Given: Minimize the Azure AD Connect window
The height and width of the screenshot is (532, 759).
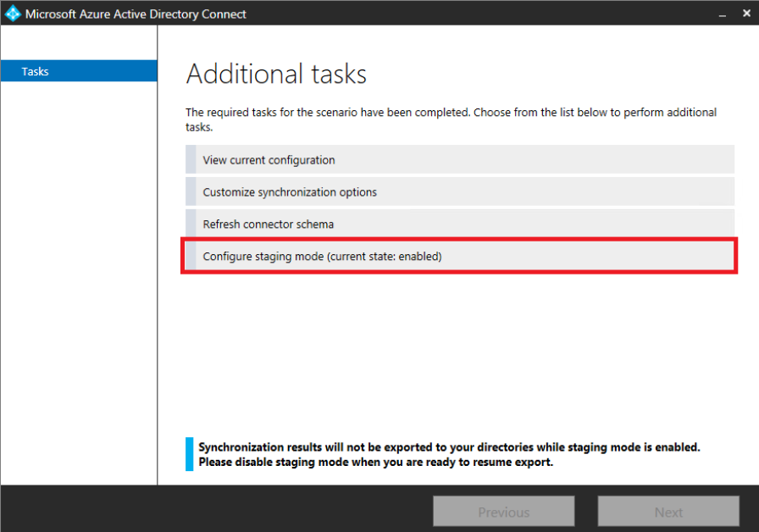Looking at the screenshot, I should coord(723,14).
